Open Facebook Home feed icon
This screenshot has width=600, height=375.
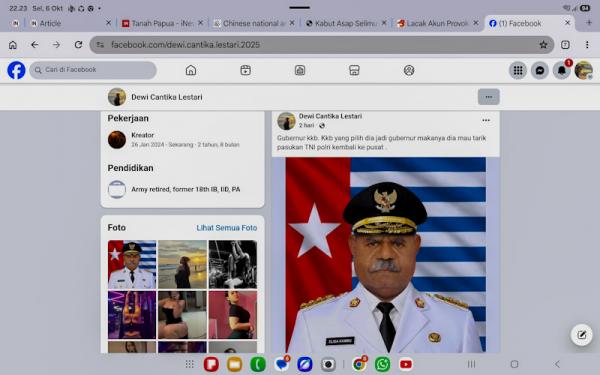point(191,70)
